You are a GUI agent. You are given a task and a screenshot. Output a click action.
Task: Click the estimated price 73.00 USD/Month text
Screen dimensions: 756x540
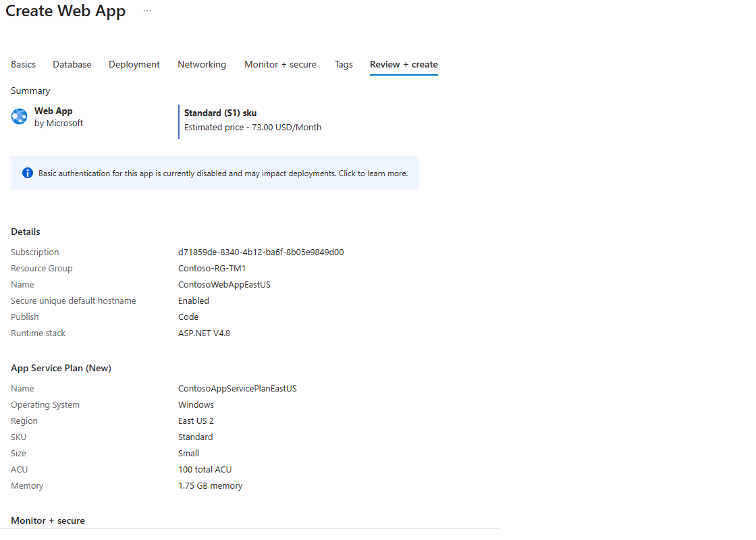[252, 128]
